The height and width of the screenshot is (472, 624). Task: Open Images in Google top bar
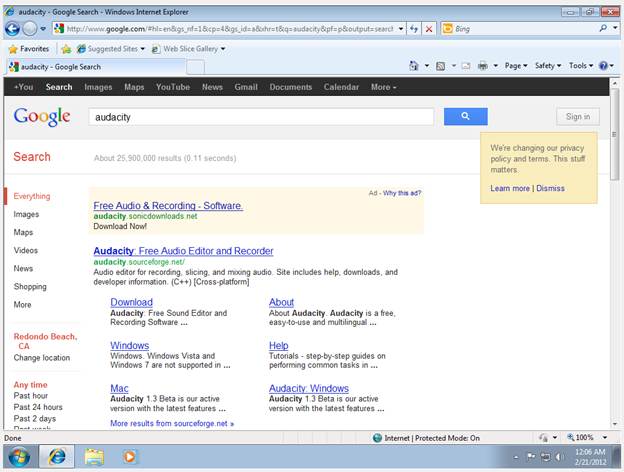coord(98,87)
